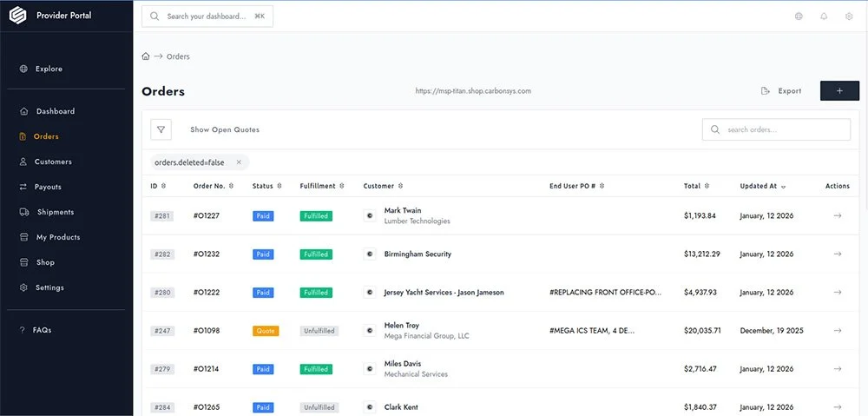Click the Provider Portal logo icon
The image size is (868, 416).
17,16
